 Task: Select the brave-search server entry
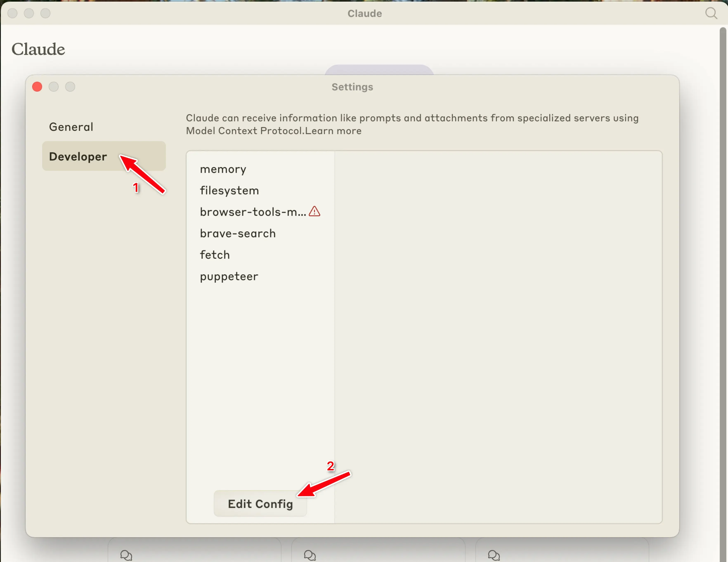coord(238,234)
